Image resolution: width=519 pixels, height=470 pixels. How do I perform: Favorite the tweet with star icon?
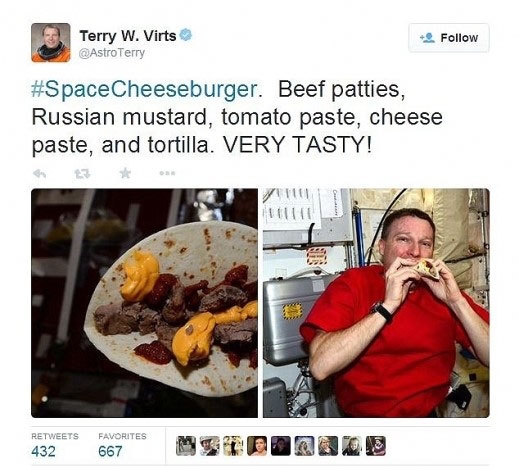(x=125, y=173)
